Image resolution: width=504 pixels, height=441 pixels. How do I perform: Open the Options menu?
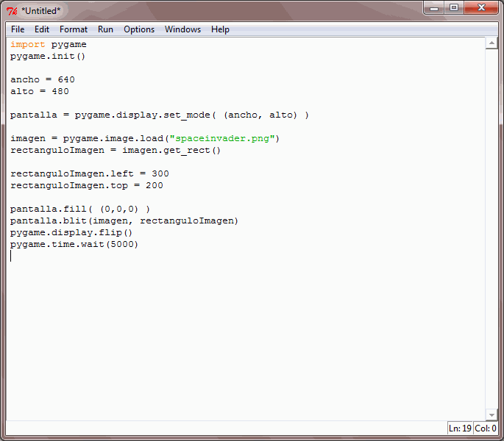[x=139, y=29]
